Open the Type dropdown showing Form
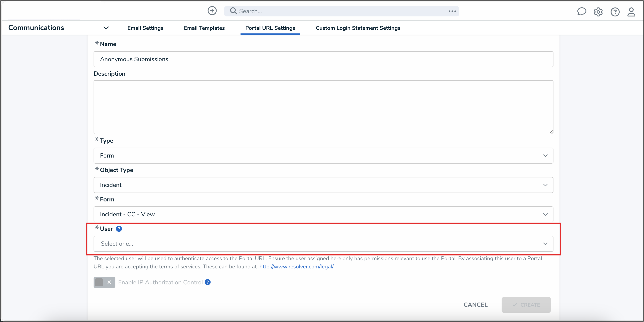 pos(323,156)
